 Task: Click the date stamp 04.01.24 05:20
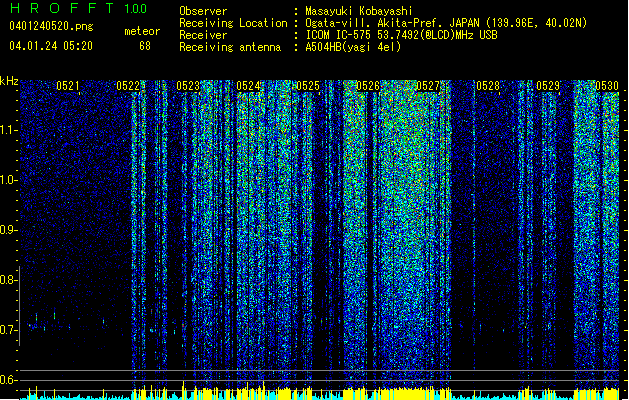51,46
